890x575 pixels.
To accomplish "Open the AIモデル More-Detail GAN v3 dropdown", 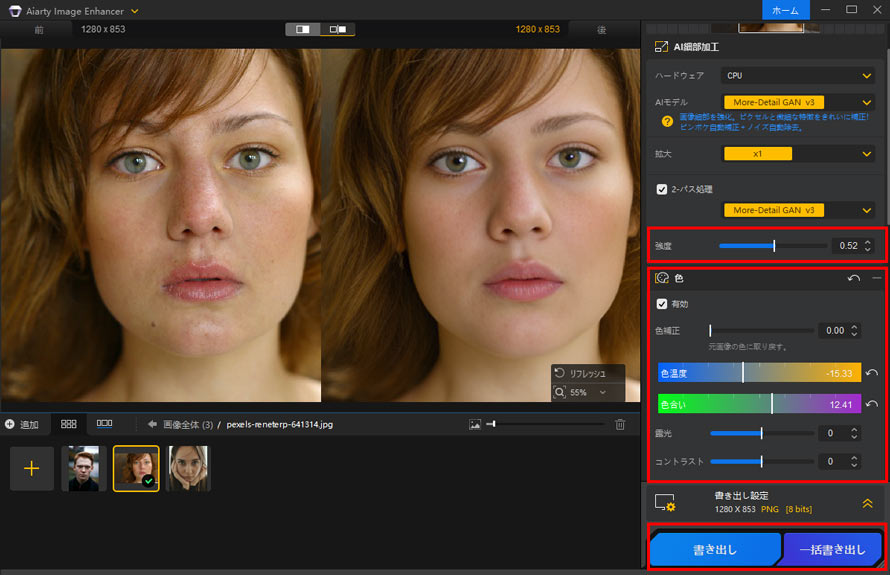I will point(797,102).
